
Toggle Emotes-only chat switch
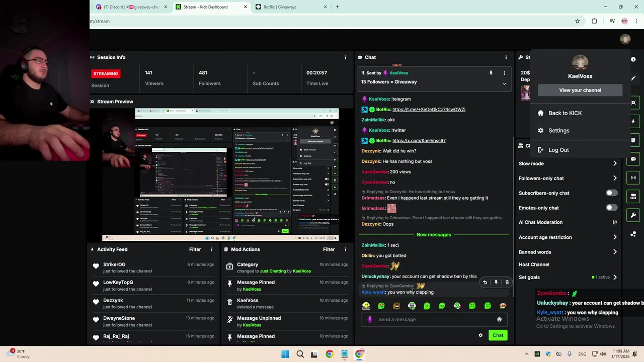[611, 208]
